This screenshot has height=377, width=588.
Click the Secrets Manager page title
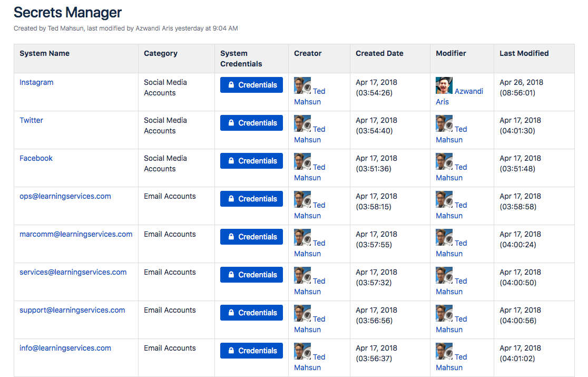coord(68,12)
